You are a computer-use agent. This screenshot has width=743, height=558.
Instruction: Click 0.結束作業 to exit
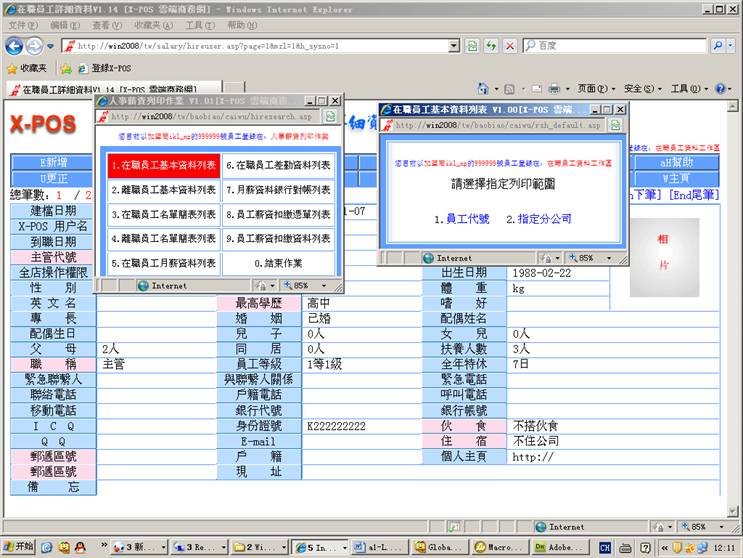coord(277,264)
